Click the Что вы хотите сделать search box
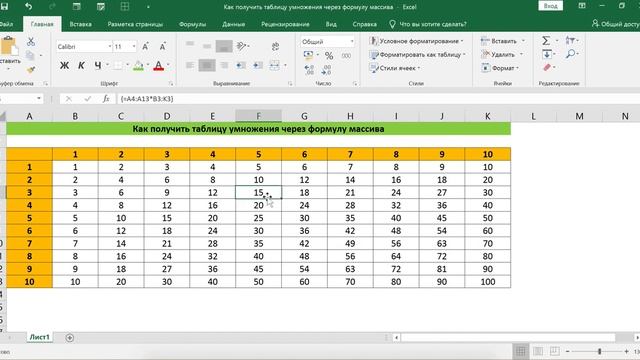 (427, 24)
